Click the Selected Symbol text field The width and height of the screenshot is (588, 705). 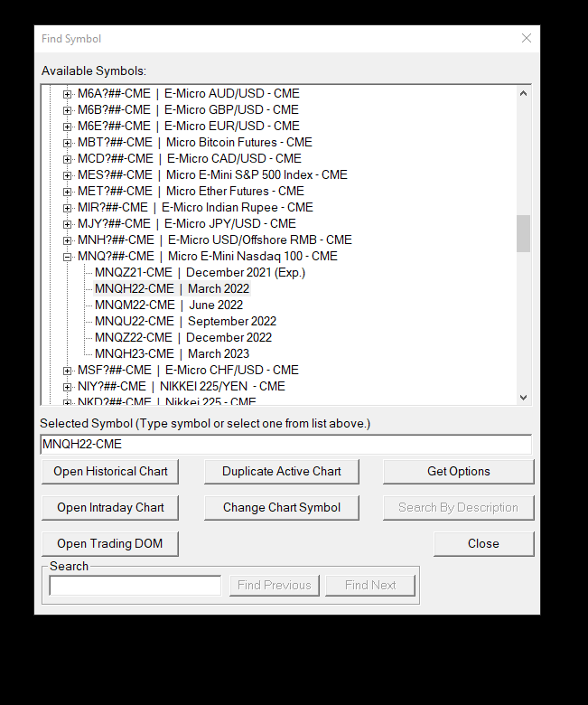click(x=286, y=444)
